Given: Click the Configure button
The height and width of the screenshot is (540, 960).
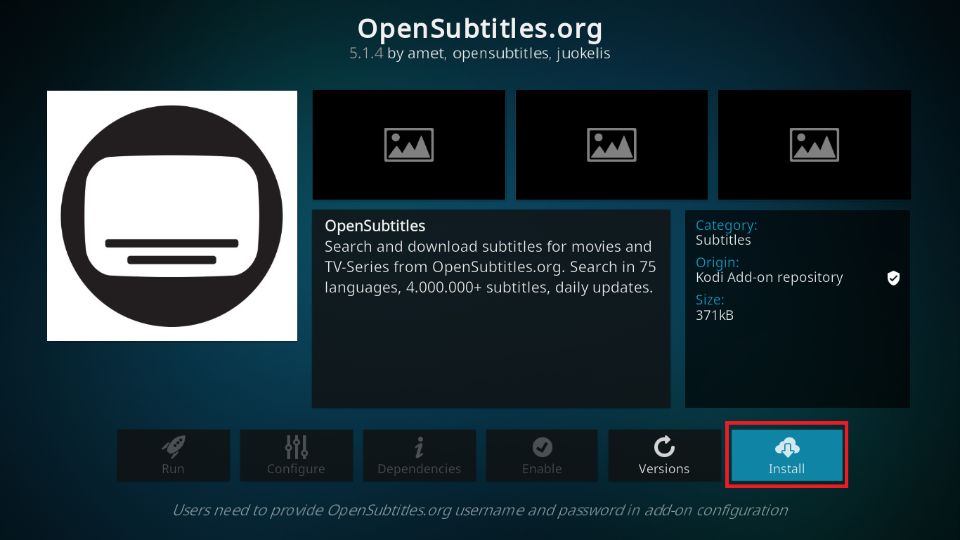Looking at the screenshot, I should coord(296,455).
